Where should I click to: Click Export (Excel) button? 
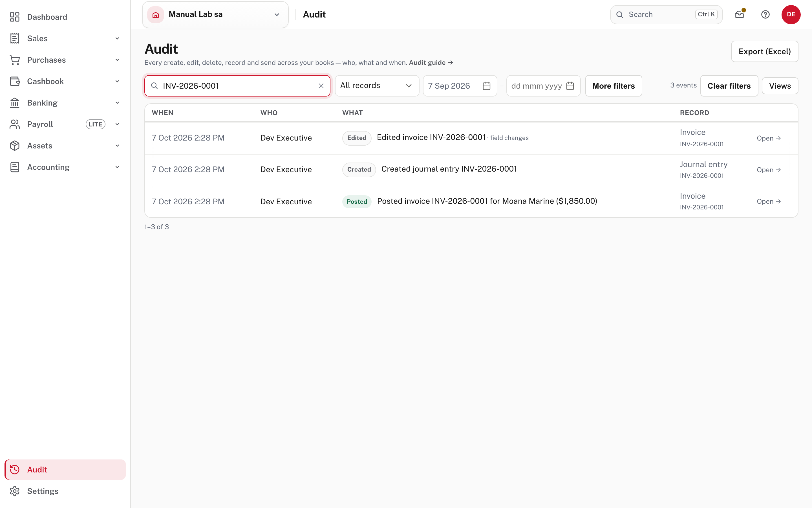(765, 51)
